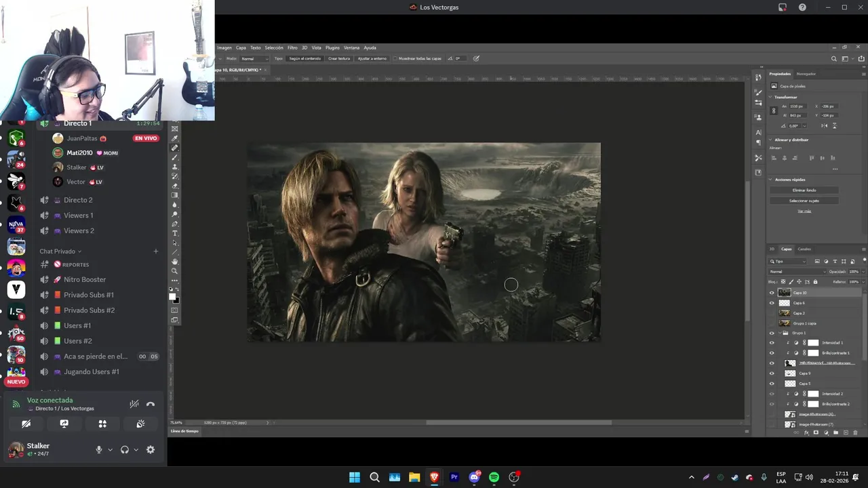Toggle visibility of Capa 6 layer
Screen dimensions: 868x488
coord(772,303)
